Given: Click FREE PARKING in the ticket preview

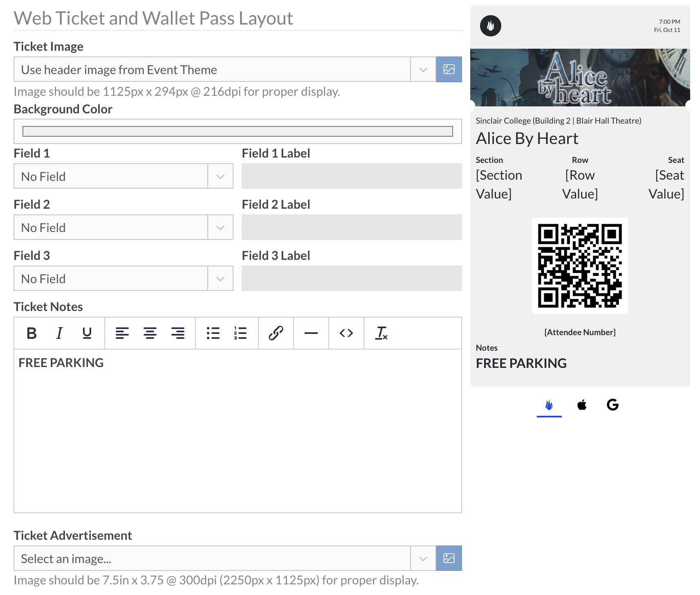Looking at the screenshot, I should [x=521, y=363].
